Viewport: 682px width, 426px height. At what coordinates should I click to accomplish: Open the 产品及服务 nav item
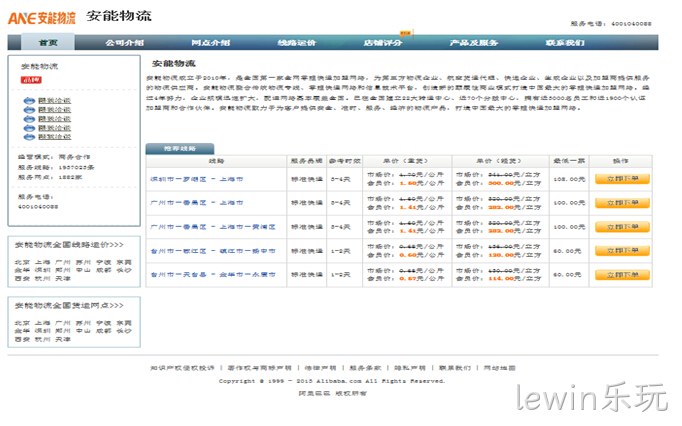pos(474,43)
